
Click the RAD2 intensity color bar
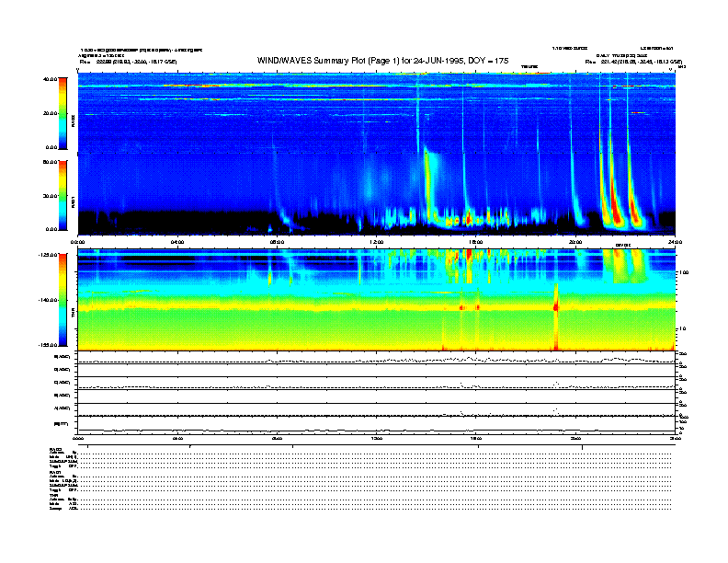63,113
